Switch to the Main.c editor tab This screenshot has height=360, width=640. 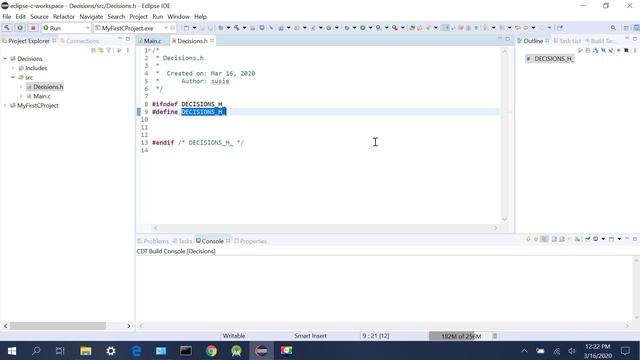pyautogui.click(x=152, y=41)
